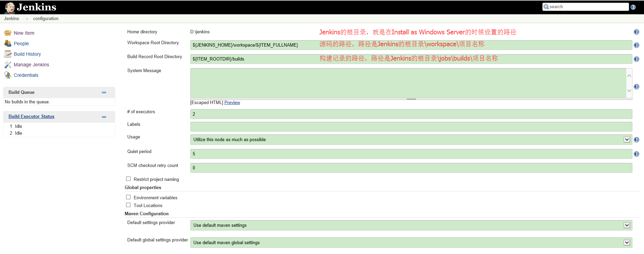Click Jenkins breadcrumb item
The height and width of the screenshot is (254, 644).
point(12,19)
